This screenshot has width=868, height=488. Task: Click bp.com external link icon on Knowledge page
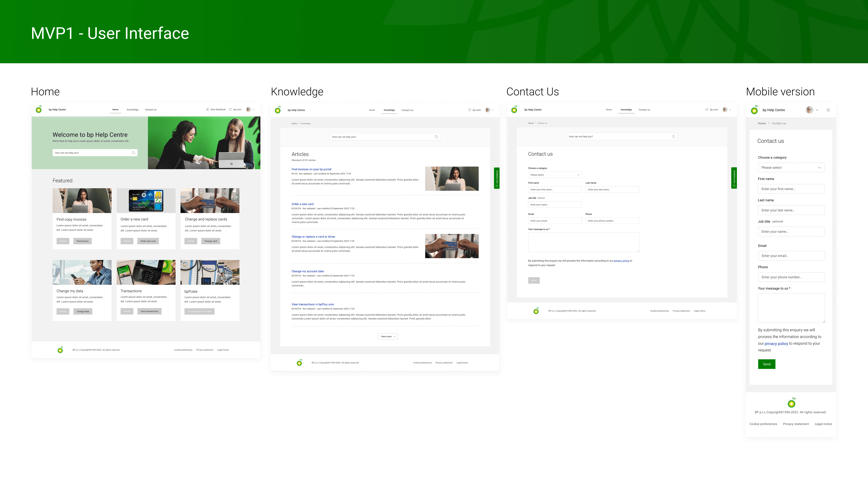click(x=469, y=110)
